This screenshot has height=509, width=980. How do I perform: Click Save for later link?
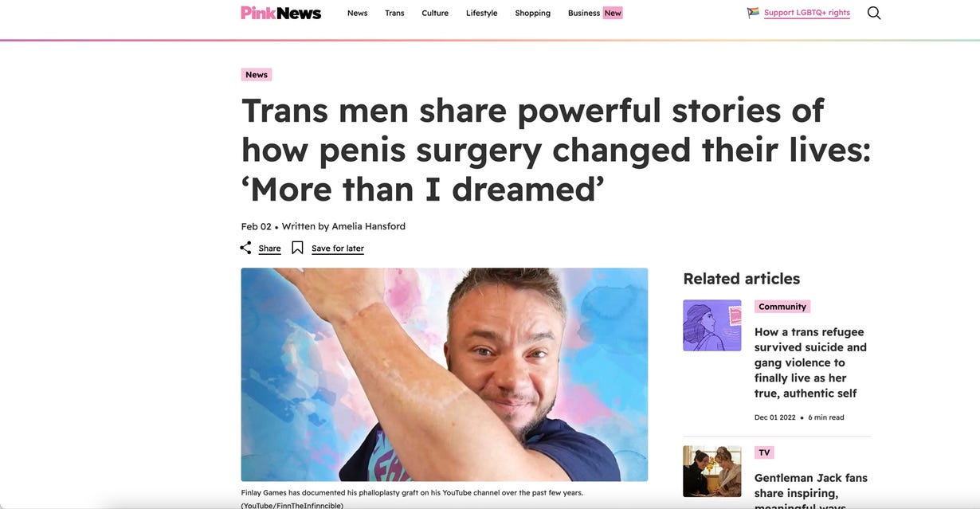[338, 249]
